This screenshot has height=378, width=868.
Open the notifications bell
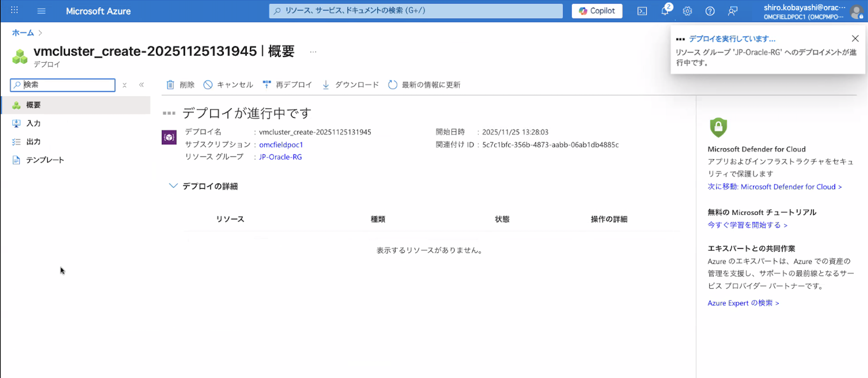(665, 11)
